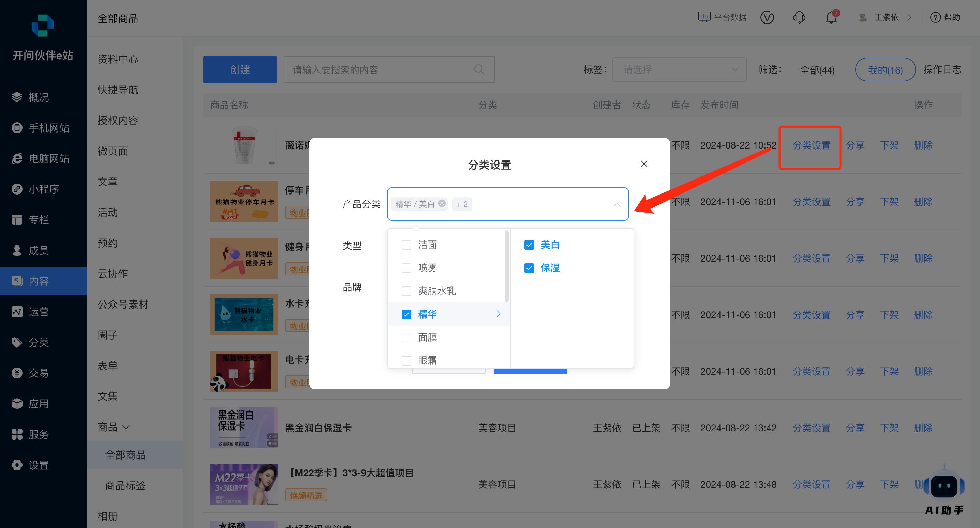The height and width of the screenshot is (528, 980).
Task: Click the 平台数据 monitor icon
Action: 704,17
